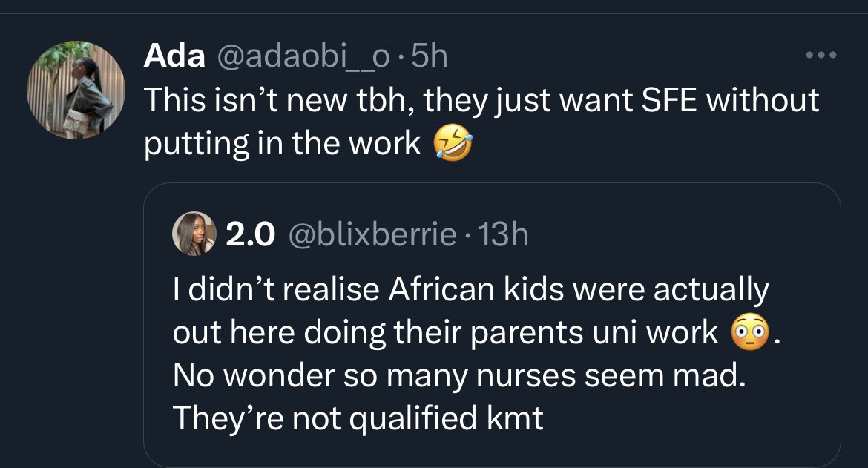Click the rolling laughing emoji
The width and height of the screenshot is (868, 468).
point(453,144)
